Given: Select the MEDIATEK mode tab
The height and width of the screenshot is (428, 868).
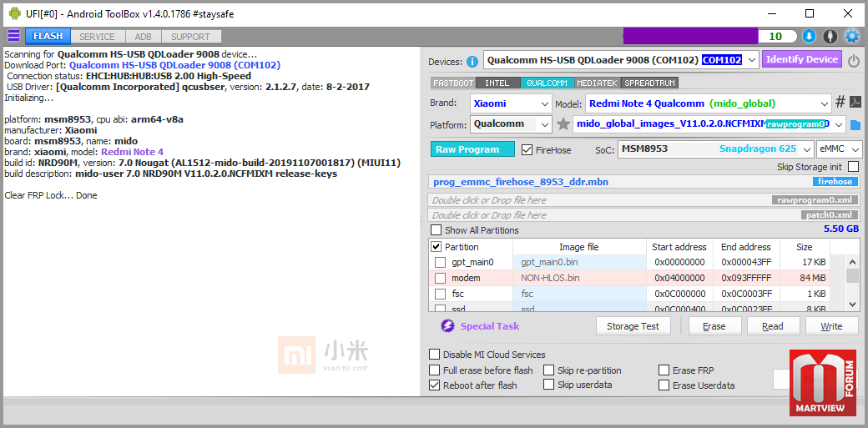Looking at the screenshot, I should click(x=598, y=83).
